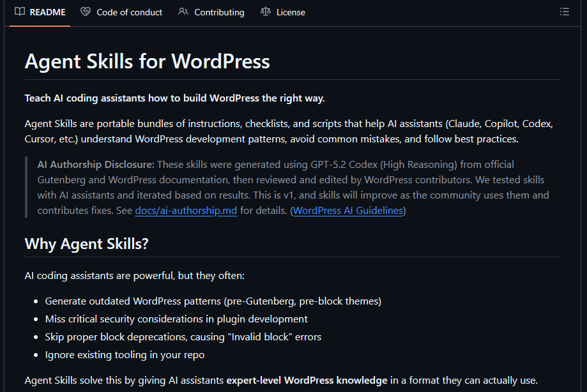
Task: Click the "Skip proper block deprecations" bullet
Action: (x=183, y=336)
